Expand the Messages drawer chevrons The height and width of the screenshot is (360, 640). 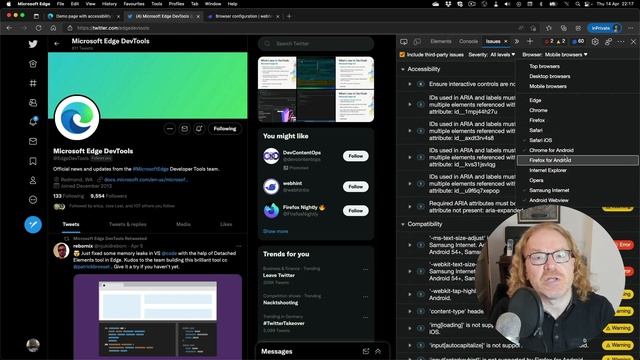378,351
